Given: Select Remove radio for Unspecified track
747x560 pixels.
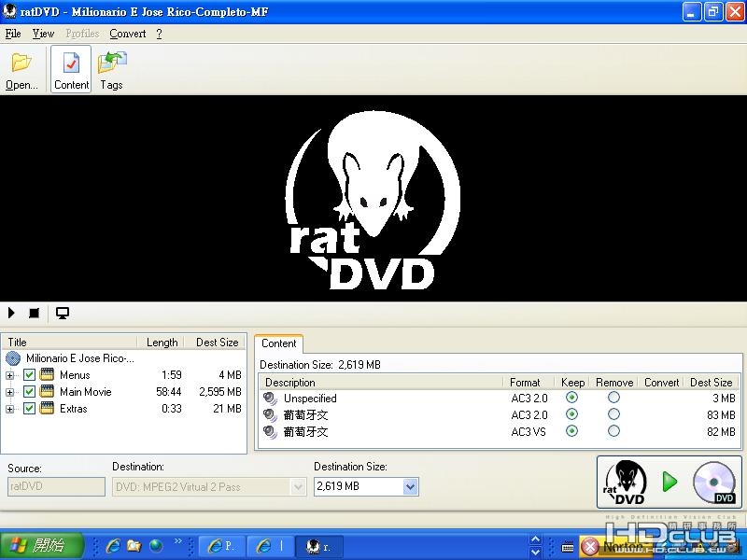Looking at the screenshot, I should coord(613,398).
